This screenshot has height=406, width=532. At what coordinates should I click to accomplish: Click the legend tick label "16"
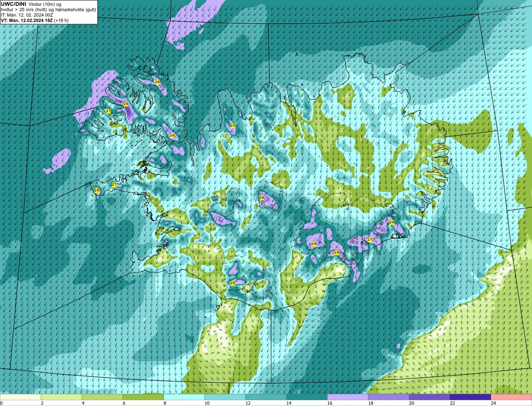point(330,403)
